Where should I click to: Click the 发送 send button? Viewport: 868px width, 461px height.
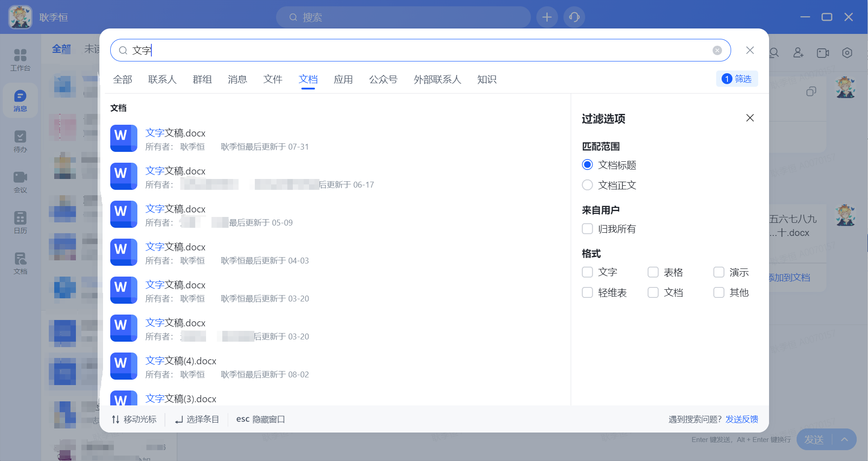coord(814,439)
